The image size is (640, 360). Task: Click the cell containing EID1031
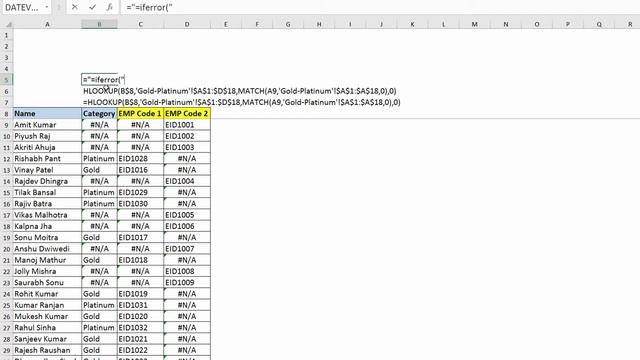(140, 305)
